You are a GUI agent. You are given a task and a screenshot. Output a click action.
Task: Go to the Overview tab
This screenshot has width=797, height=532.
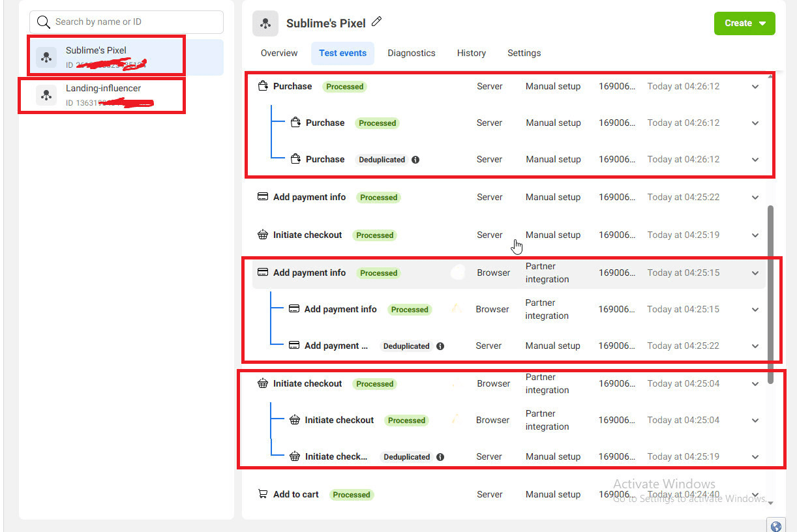coord(279,53)
